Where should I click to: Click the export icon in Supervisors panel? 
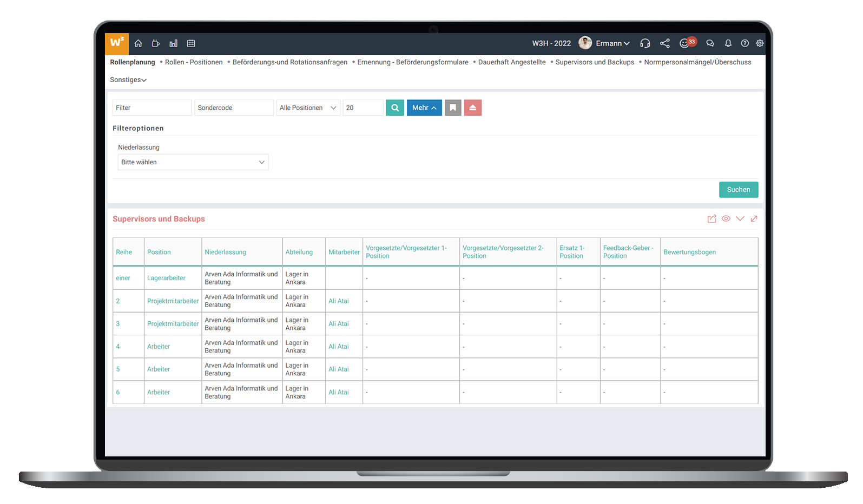pos(712,218)
